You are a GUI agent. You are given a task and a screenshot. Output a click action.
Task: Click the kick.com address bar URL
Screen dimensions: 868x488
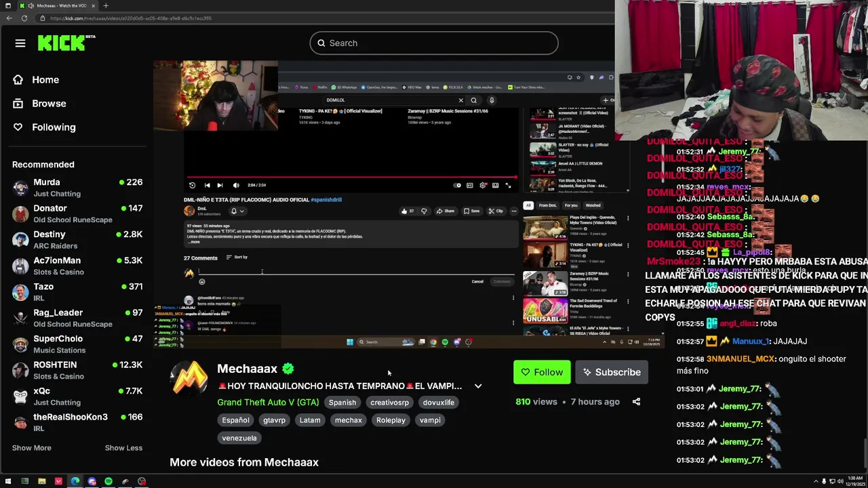[x=131, y=18]
